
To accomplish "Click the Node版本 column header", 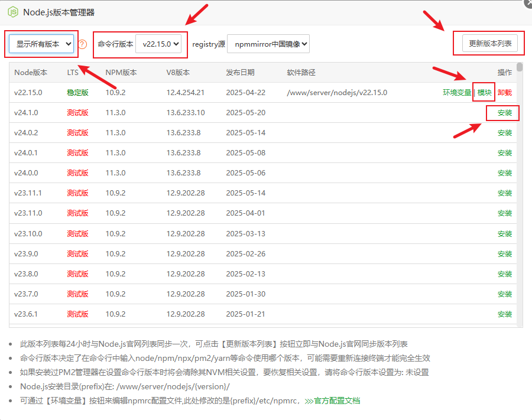I will click(31, 73).
